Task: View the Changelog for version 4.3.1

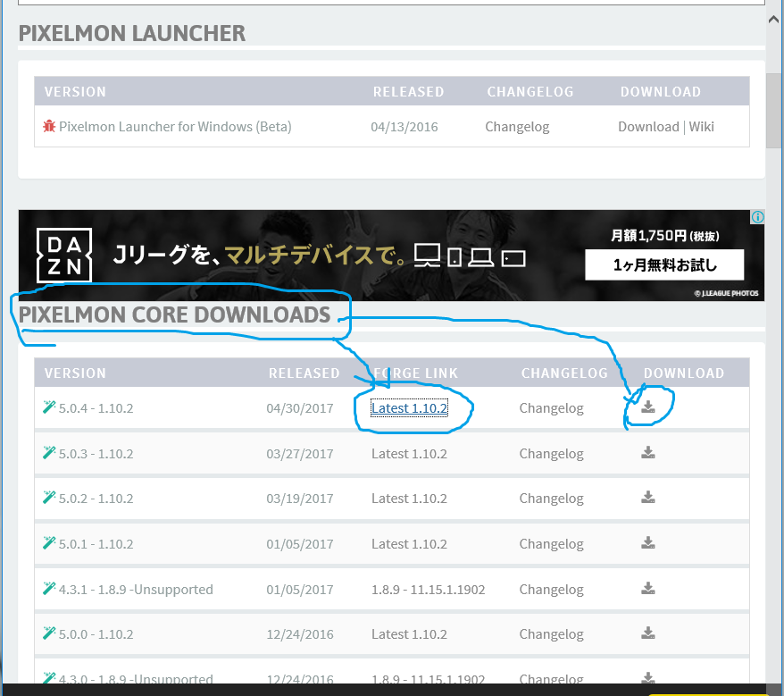Action: click(x=552, y=590)
